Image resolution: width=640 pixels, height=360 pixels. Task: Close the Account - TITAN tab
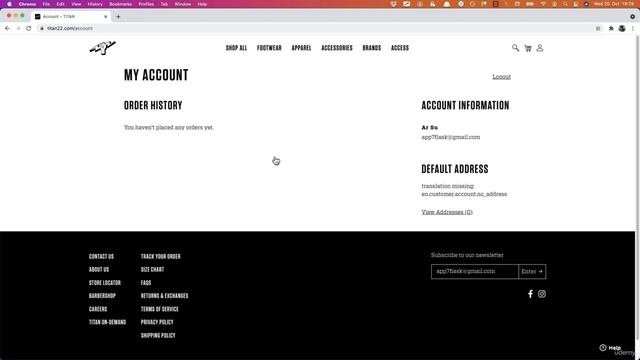click(x=106, y=16)
